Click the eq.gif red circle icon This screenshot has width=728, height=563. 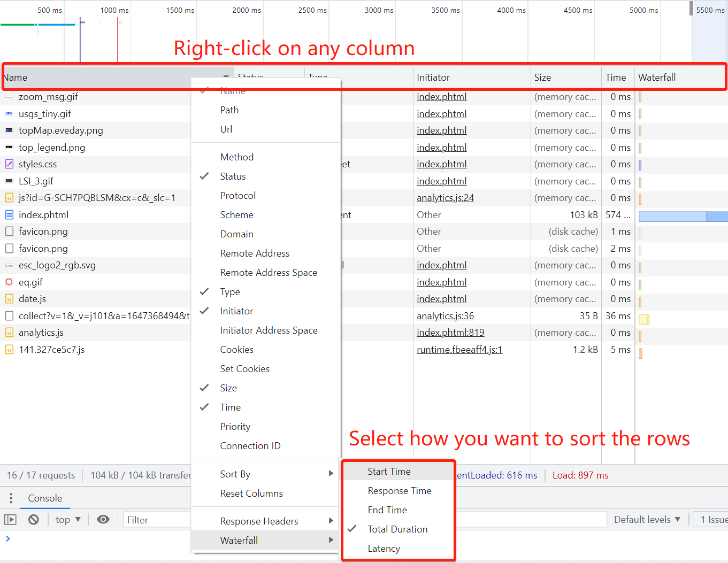click(x=9, y=282)
